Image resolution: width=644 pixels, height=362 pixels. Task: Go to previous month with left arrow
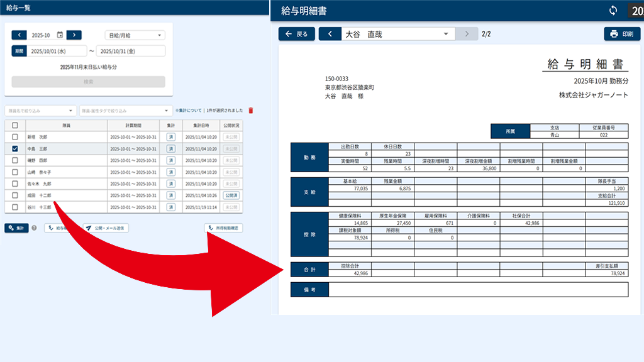tap(19, 35)
